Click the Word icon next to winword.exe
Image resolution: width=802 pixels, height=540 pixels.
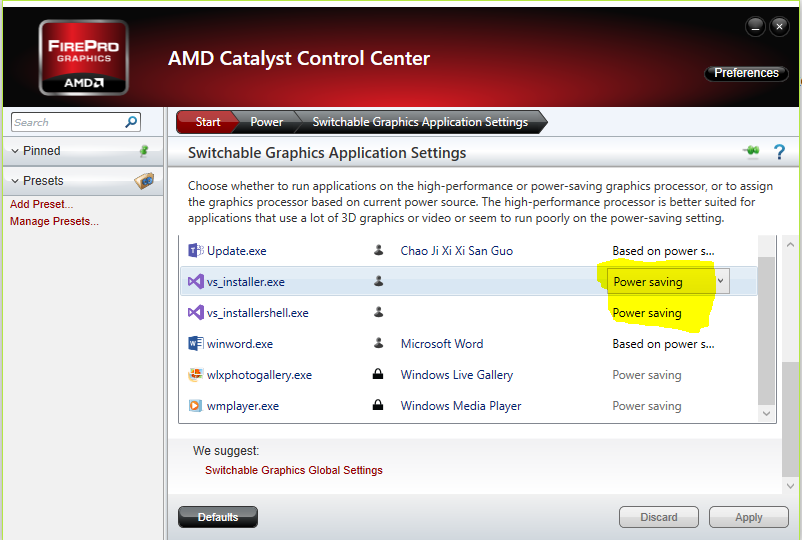click(196, 344)
